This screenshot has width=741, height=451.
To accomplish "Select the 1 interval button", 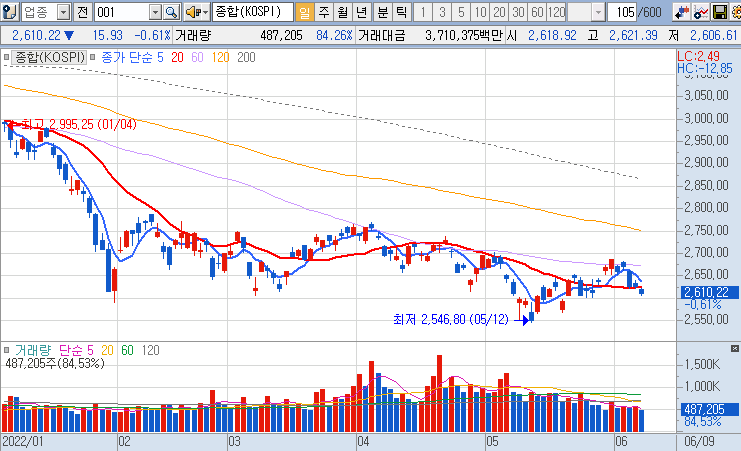I will coord(423,12).
